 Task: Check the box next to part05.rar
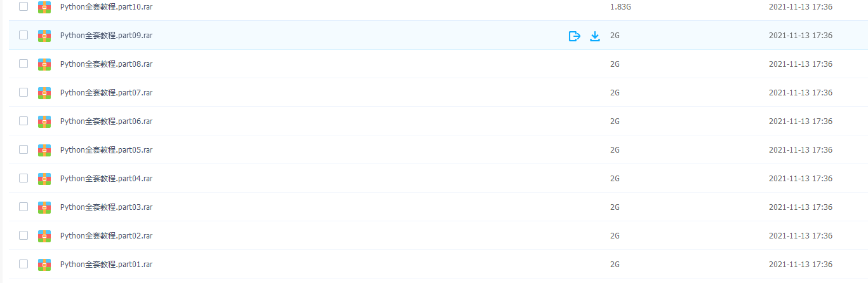pos(23,149)
